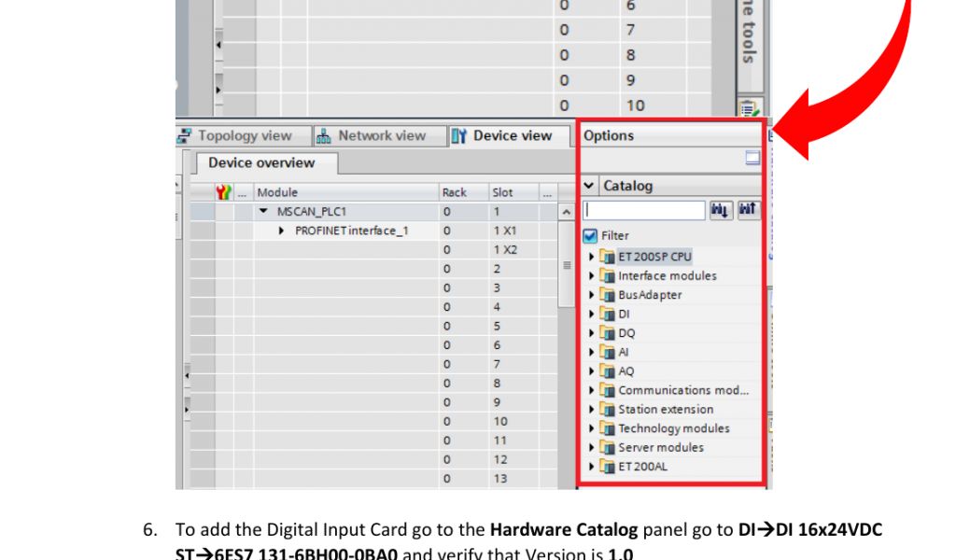This screenshot has width=956, height=560.
Task: Click the BusAdapter folder icon
Action: coord(607,295)
